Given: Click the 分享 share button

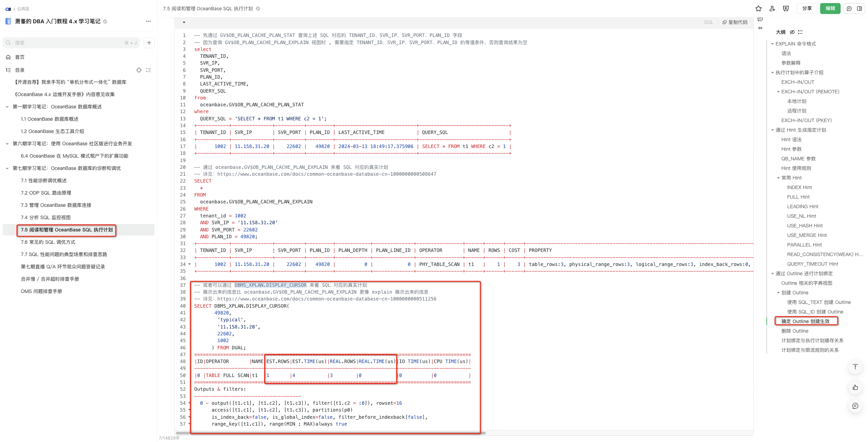Looking at the screenshot, I should [x=807, y=9].
